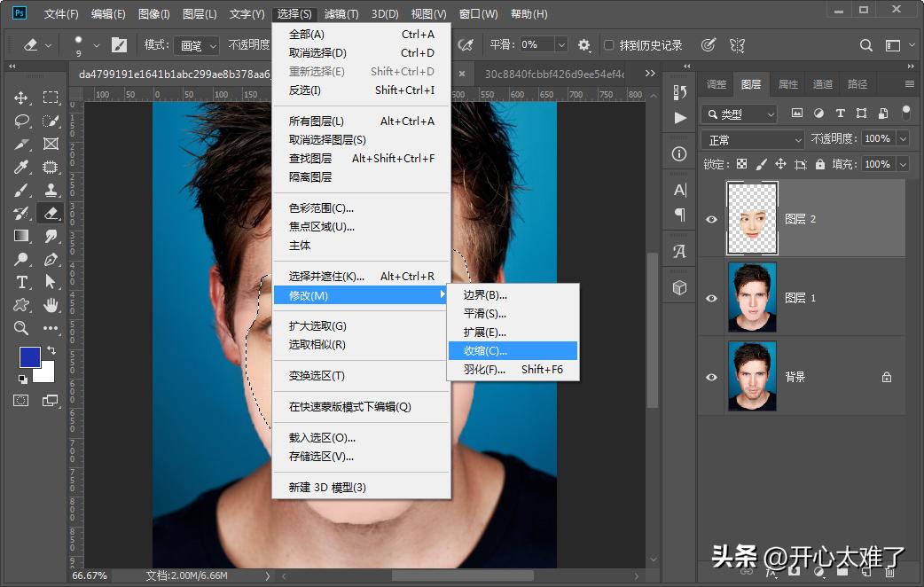This screenshot has height=587, width=924.
Task: Open the 滤镜(T) menu
Action: 341,13
